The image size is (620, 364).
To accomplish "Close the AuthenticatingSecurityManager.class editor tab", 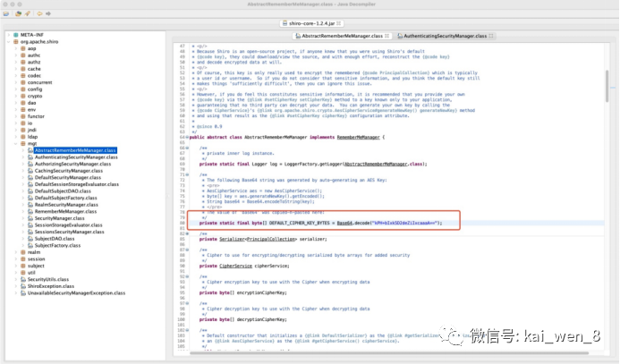I will tap(491, 36).
